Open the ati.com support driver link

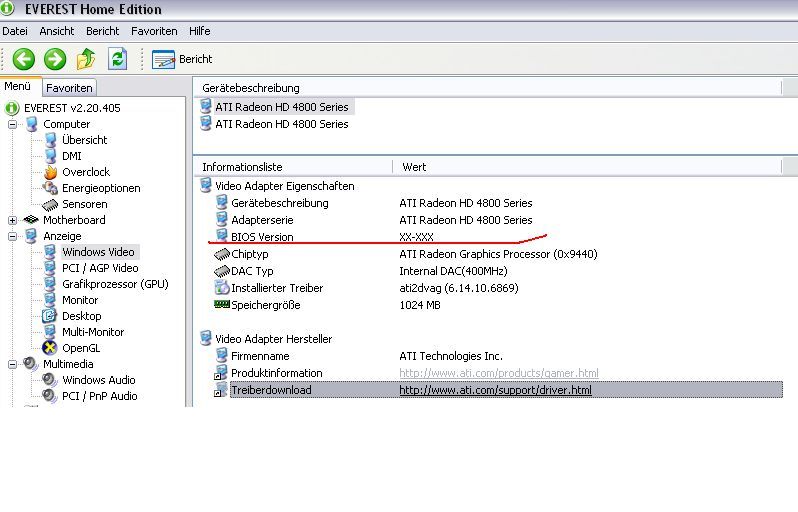pos(495,390)
